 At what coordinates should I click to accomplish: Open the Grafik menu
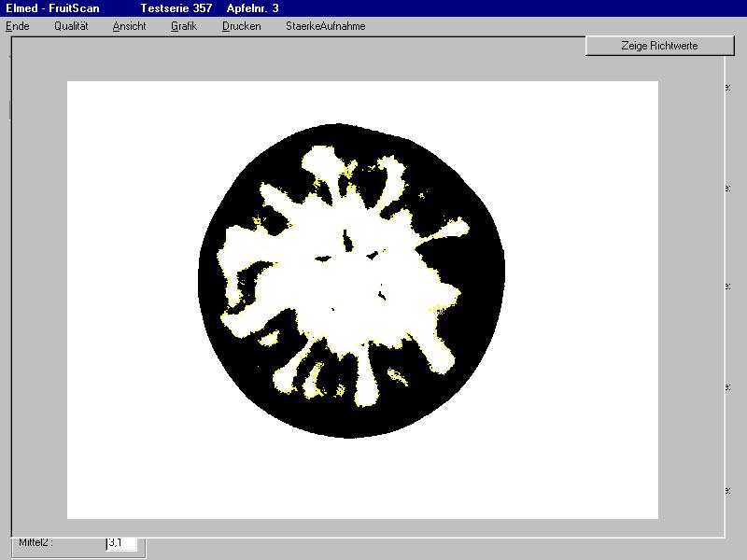point(184,26)
